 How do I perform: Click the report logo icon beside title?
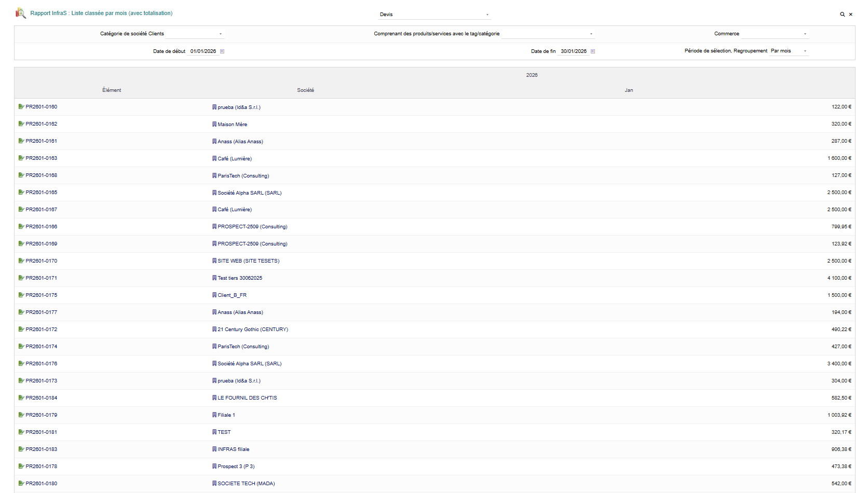(x=21, y=13)
